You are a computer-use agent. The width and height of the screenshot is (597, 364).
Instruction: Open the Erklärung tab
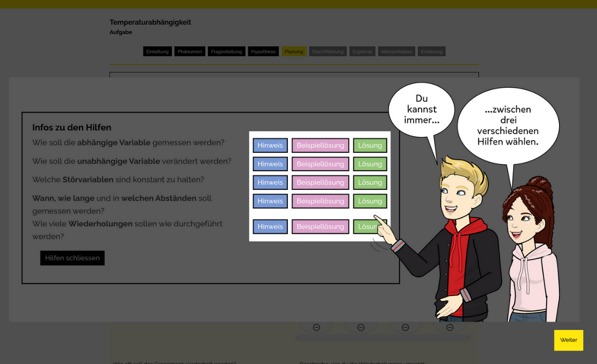tap(432, 51)
